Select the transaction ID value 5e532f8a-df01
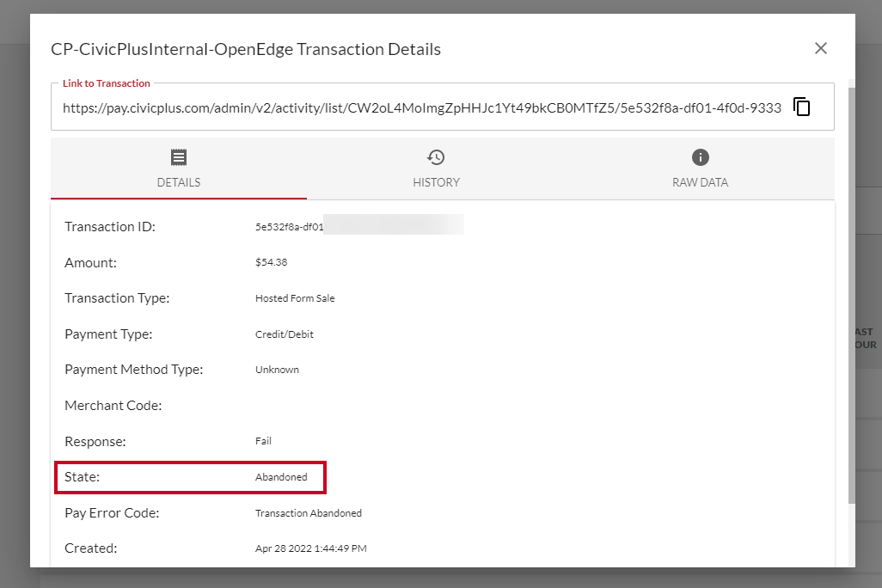The width and height of the screenshot is (882, 588). pos(289,227)
